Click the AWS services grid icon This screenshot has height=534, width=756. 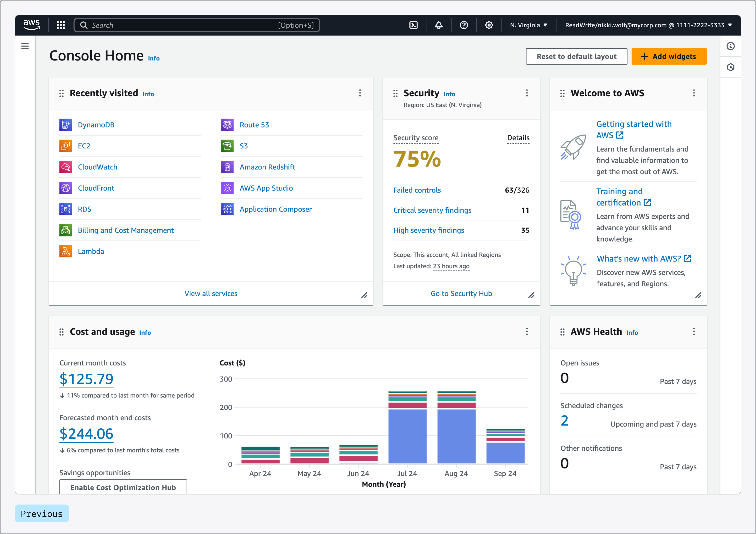tap(61, 25)
